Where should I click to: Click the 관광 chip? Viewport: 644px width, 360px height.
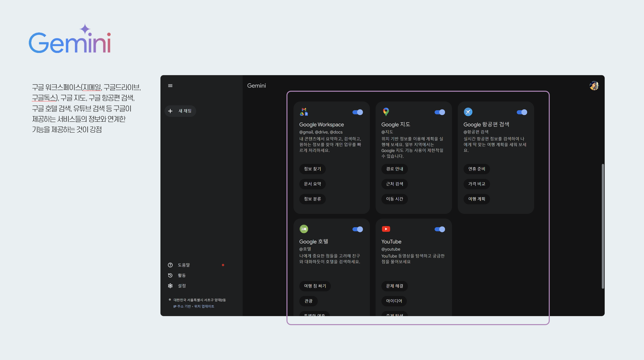coord(308,301)
